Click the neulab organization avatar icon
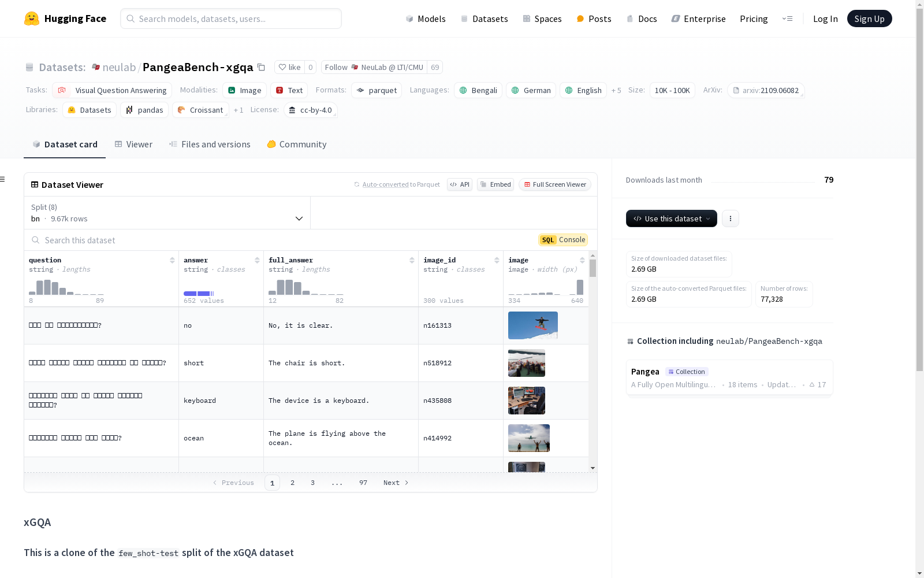The width and height of the screenshot is (924, 578). click(96, 67)
